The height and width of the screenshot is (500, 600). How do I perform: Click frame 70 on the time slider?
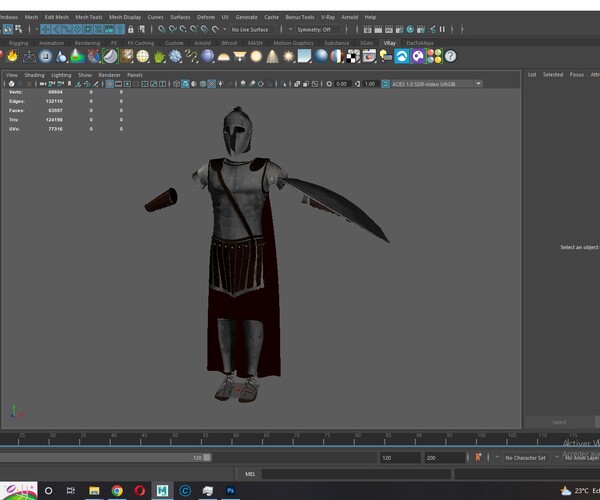tap(293, 439)
